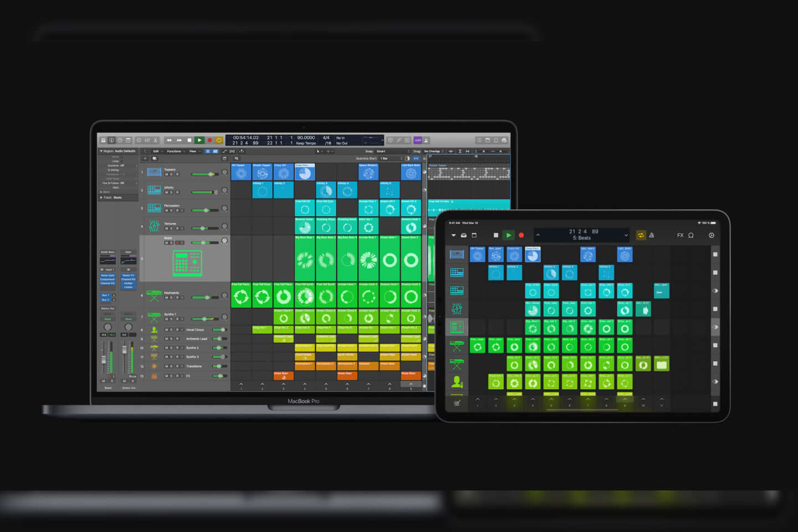Toggle record enable on the Beats track
The width and height of the screenshot is (798, 532).
177,243
